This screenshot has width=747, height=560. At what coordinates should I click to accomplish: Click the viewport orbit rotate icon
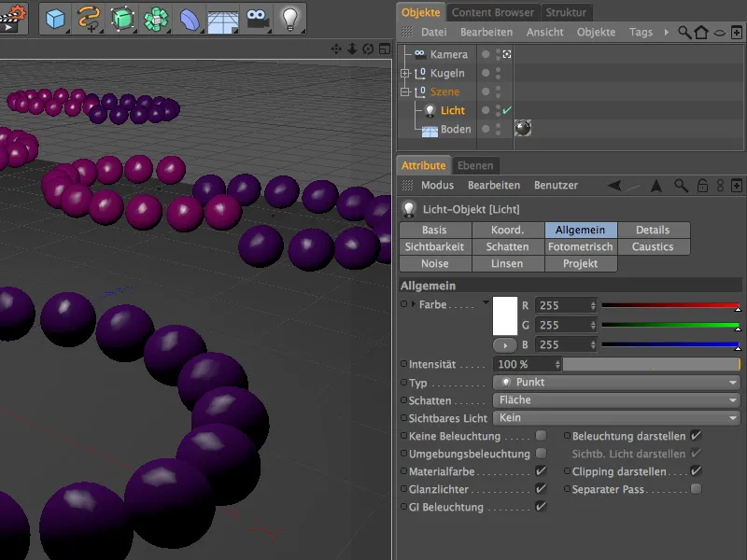tap(368, 49)
